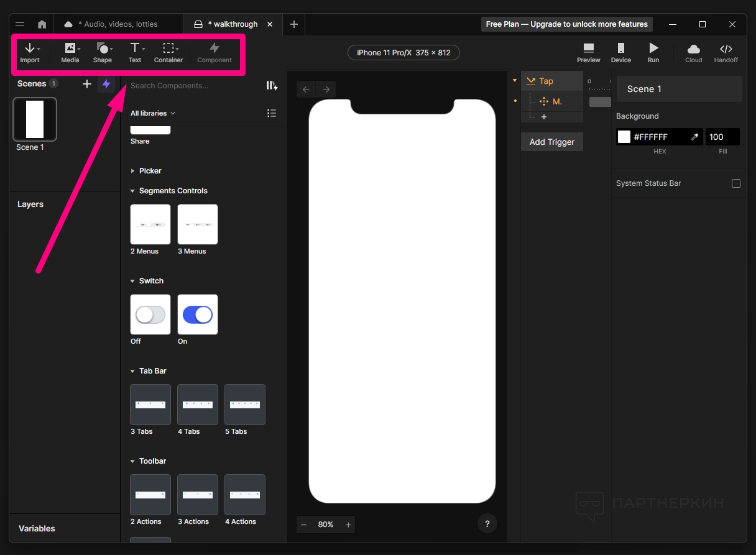The height and width of the screenshot is (555, 756).
Task: Select the Media tool icon
Action: tap(70, 52)
